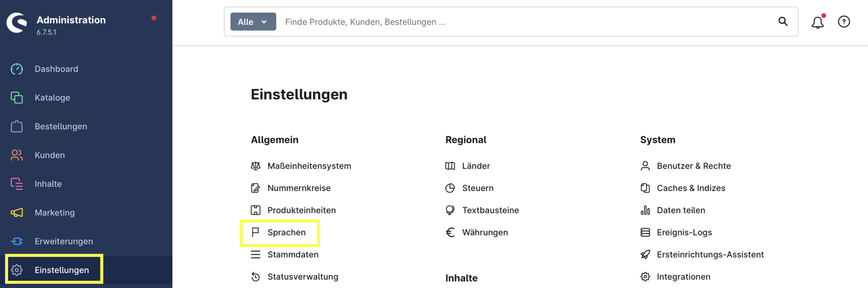Open notifications bell icon
This screenshot has height=288, width=868.
[x=817, y=22]
